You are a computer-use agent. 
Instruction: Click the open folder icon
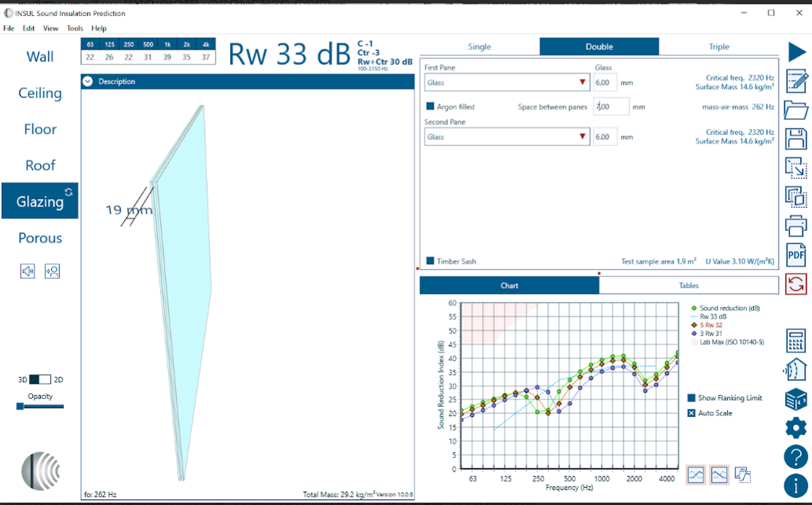796,110
